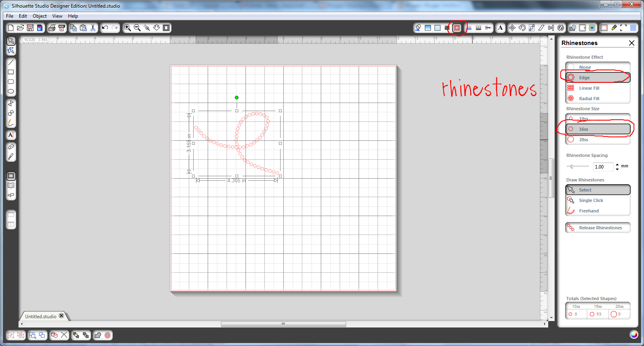This screenshot has width=644, height=346.
Task: Open the Help menu
Action: [x=73, y=16]
